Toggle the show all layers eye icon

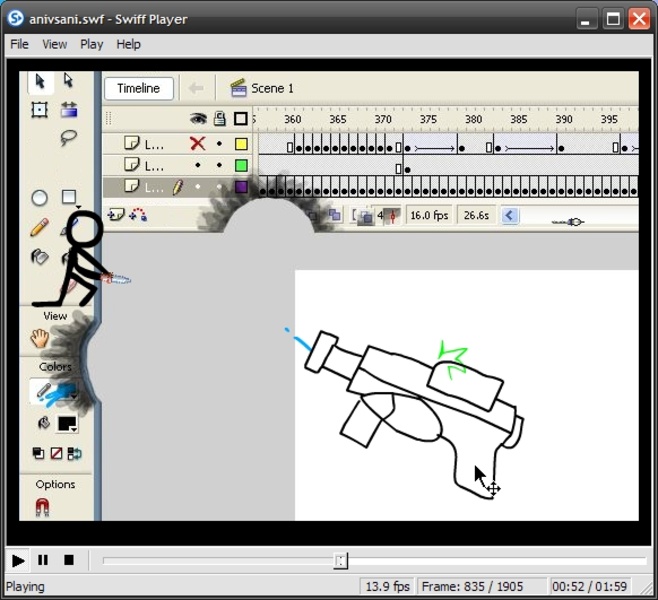pyautogui.click(x=198, y=119)
